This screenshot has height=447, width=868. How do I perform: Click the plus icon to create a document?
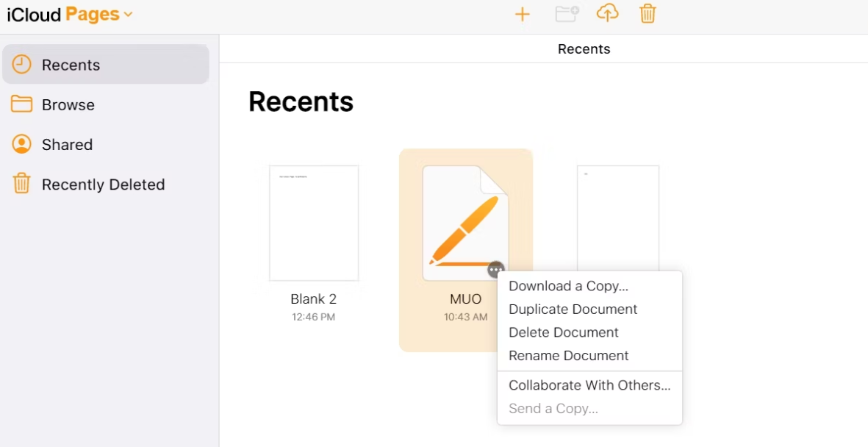point(522,15)
